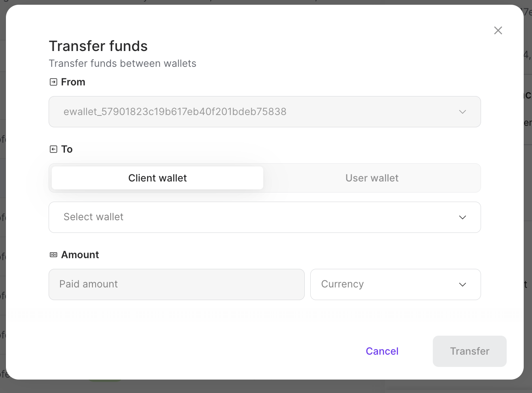
Task: Click the chevron in the From wallet field
Action: click(x=462, y=112)
